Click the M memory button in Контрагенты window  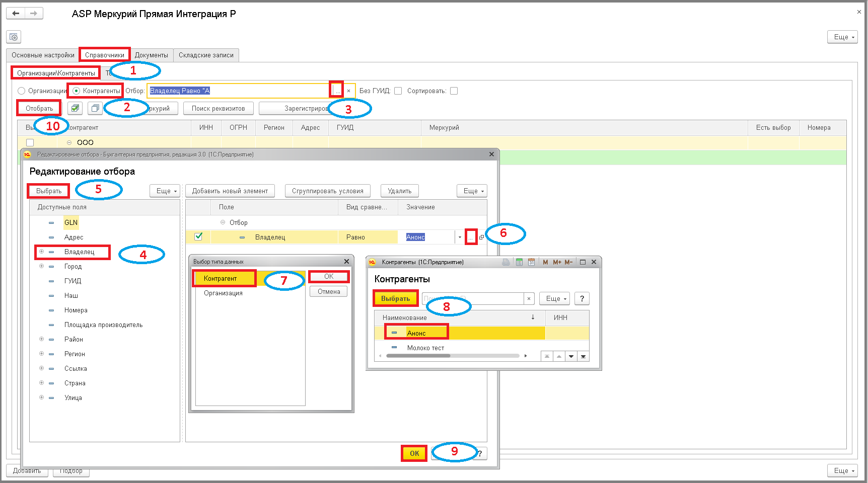[545, 262]
